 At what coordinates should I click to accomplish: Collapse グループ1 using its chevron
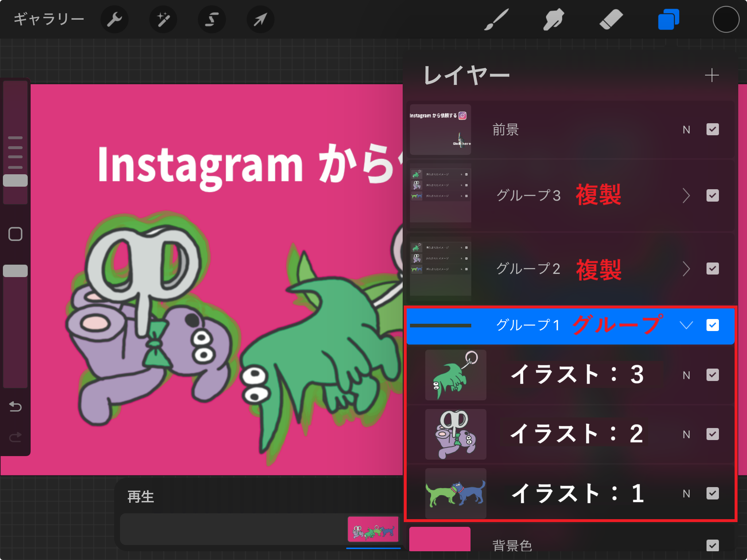[686, 325]
